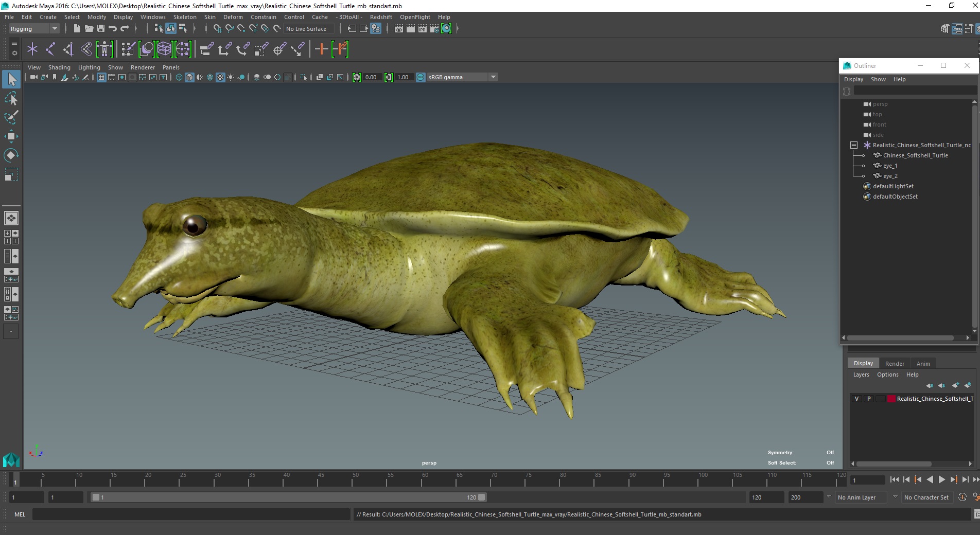Image resolution: width=980 pixels, height=535 pixels.
Task: Click the Parent Constraint shelf icon
Action: click(x=207, y=49)
